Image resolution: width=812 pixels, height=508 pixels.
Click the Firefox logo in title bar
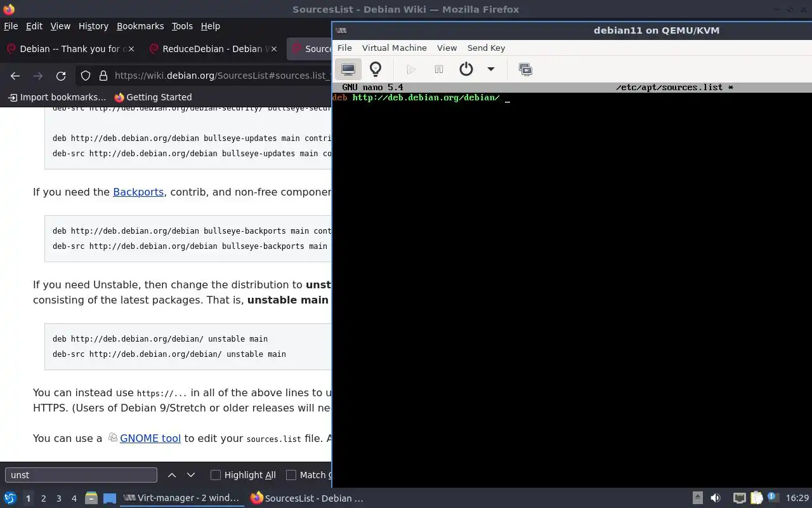pos(8,9)
